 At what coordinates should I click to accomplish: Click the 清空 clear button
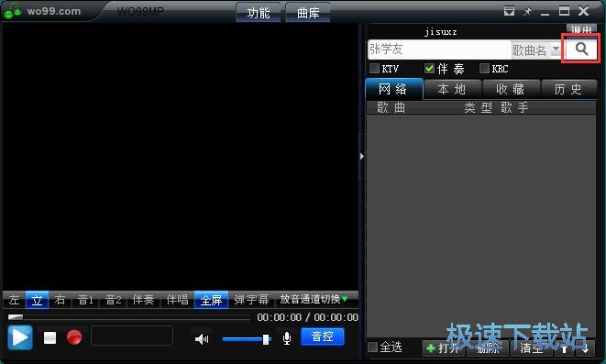click(x=532, y=348)
